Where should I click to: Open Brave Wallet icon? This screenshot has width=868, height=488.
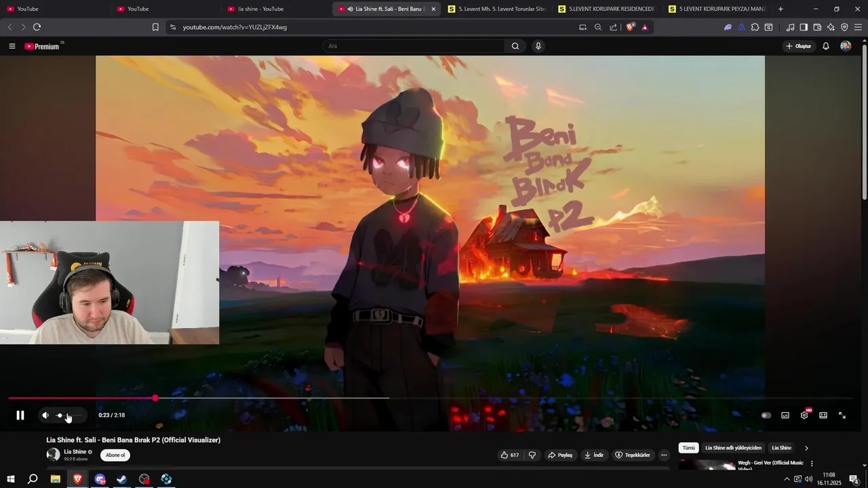pyautogui.click(x=817, y=27)
